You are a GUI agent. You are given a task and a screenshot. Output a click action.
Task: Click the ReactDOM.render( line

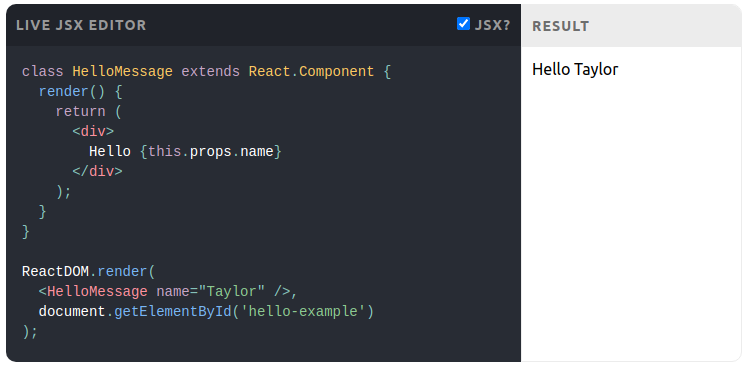coord(89,272)
